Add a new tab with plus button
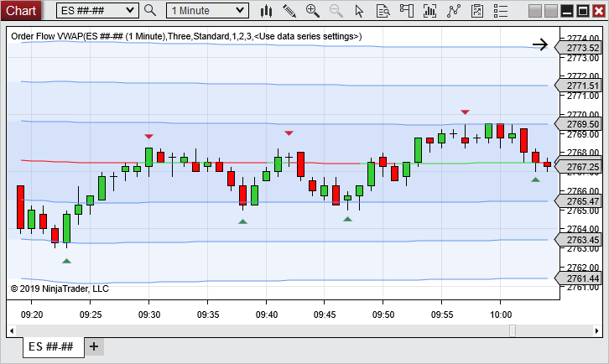The width and height of the screenshot is (609, 364). [x=93, y=346]
